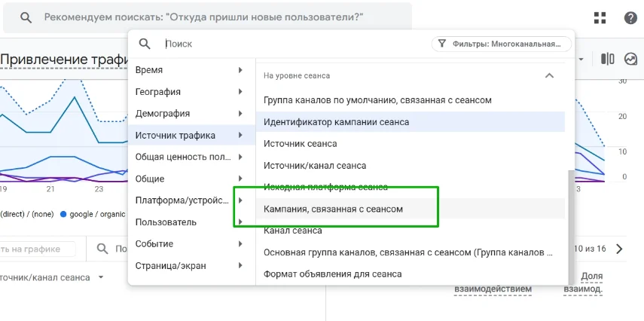Pick 'Формат объявления для сеанса' option
This screenshot has width=644, height=321.
click(x=332, y=274)
